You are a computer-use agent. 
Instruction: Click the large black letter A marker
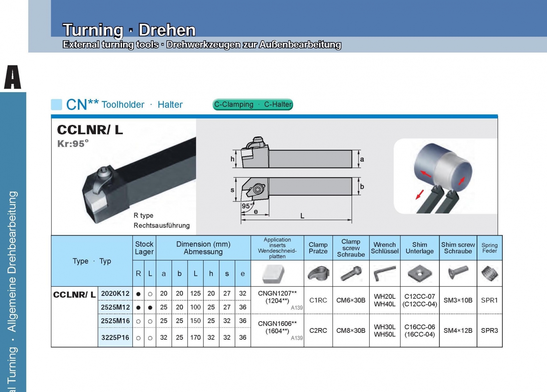point(13,77)
